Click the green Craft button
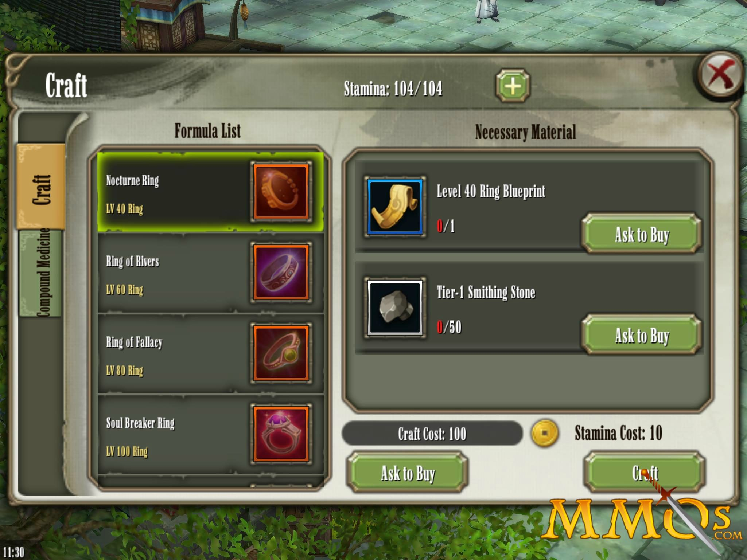747x560 pixels. tap(645, 473)
